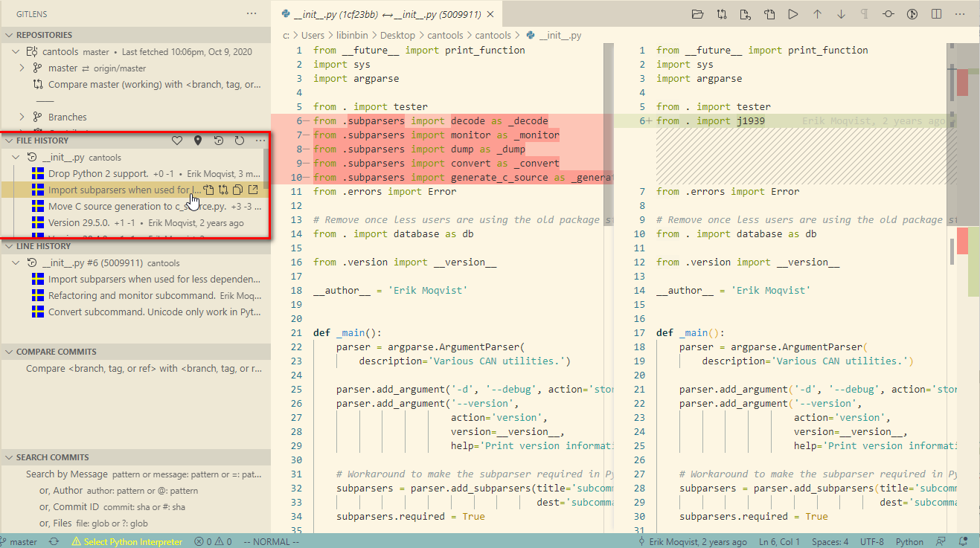
Task: Run Python file play icon
Action: click(x=793, y=14)
